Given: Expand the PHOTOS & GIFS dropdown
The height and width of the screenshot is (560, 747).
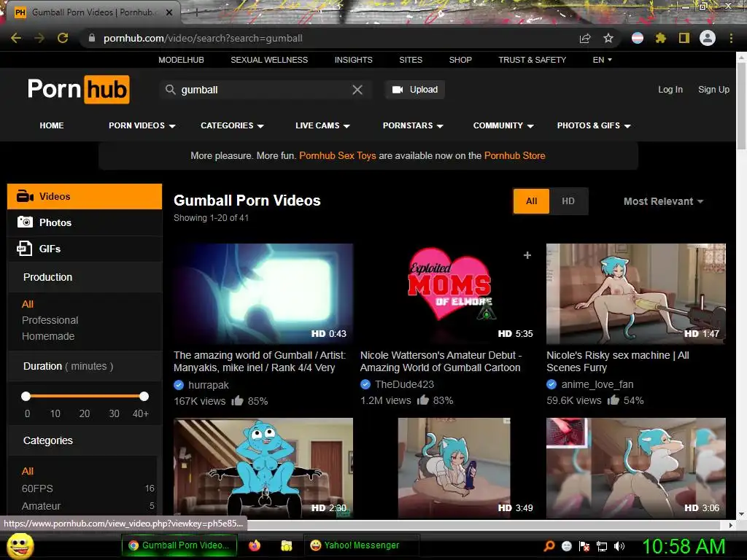Looking at the screenshot, I should [594, 125].
